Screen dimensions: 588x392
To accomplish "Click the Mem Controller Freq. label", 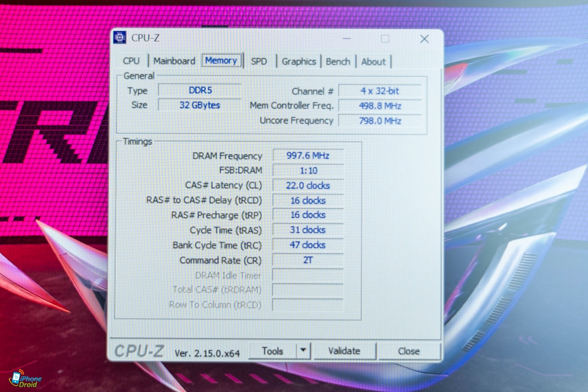I will pyautogui.click(x=292, y=105).
